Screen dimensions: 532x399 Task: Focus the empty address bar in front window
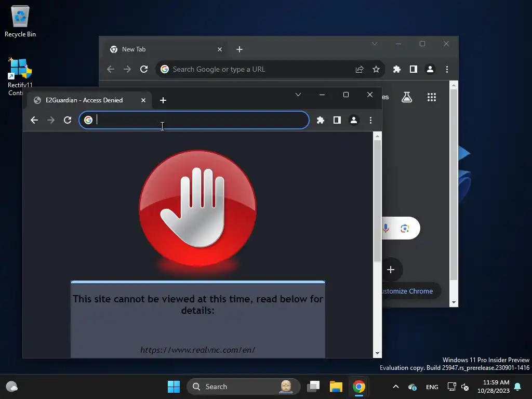pyautogui.click(x=194, y=120)
